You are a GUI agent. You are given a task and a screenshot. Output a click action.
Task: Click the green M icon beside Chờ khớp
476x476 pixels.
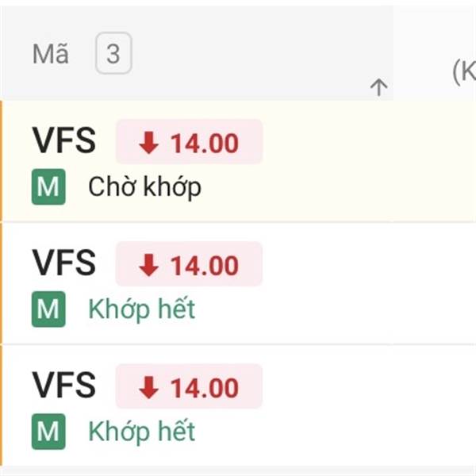coord(48,187)
